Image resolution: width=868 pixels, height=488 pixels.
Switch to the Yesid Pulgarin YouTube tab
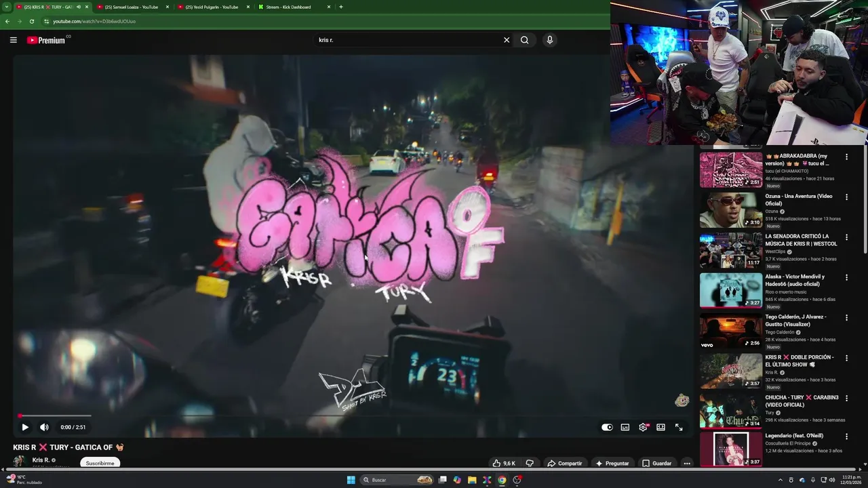point(212,7)
